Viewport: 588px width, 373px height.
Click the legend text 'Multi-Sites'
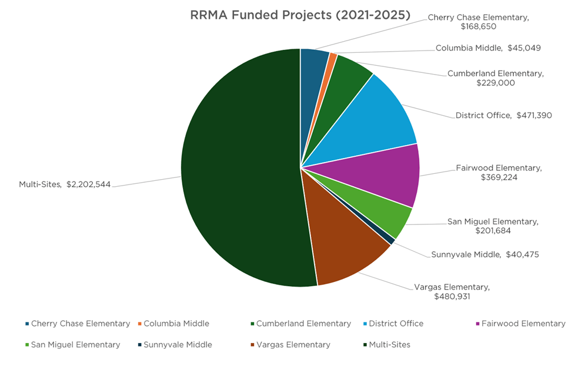coord(390,345)
